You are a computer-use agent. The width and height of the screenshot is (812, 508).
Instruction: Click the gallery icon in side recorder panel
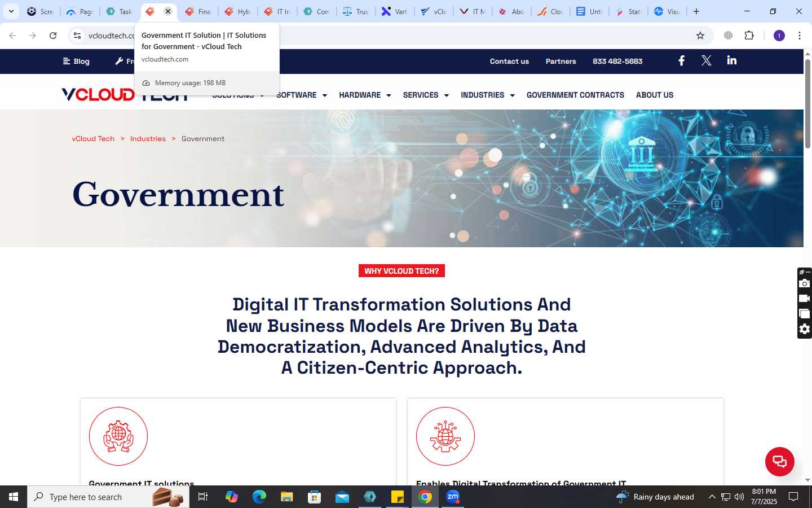(x=805, y=314)
